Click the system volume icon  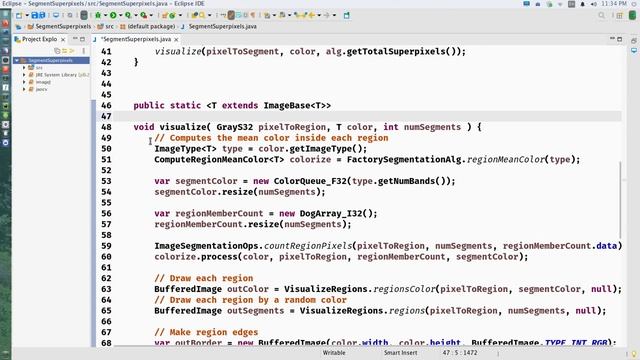(593, 4)
